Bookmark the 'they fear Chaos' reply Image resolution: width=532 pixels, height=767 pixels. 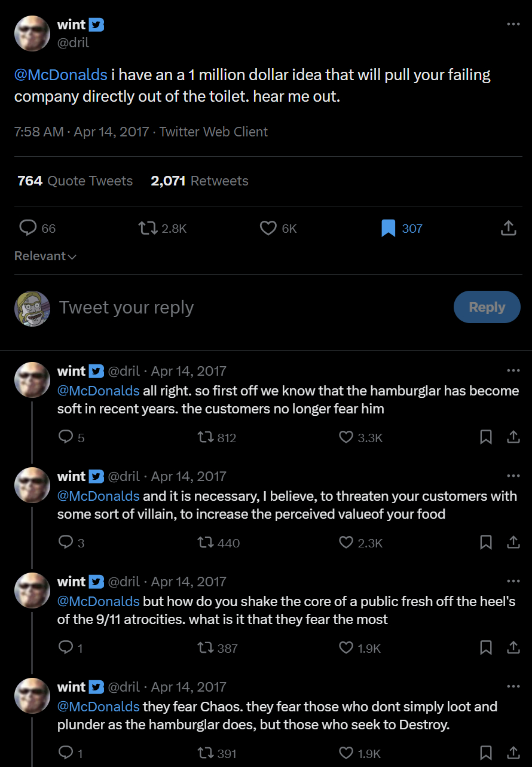486,753
